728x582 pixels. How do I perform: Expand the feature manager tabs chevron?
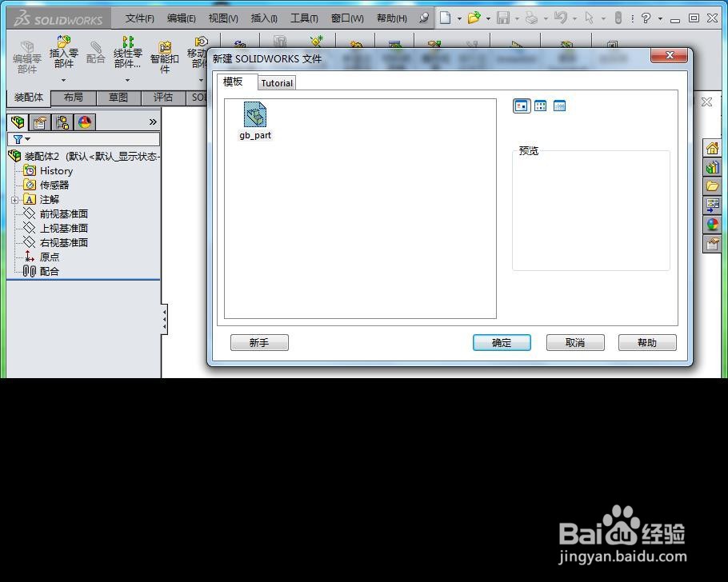click(153, 122)
